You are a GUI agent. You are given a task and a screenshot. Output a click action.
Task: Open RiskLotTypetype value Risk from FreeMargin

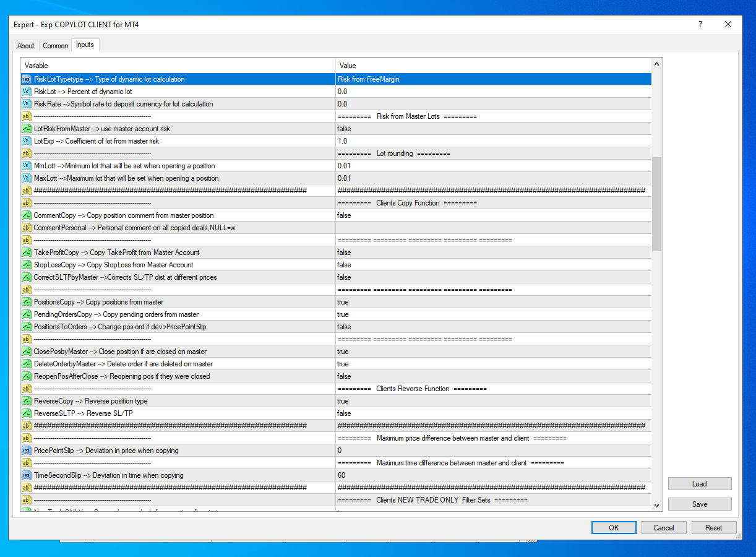point(493,79)
